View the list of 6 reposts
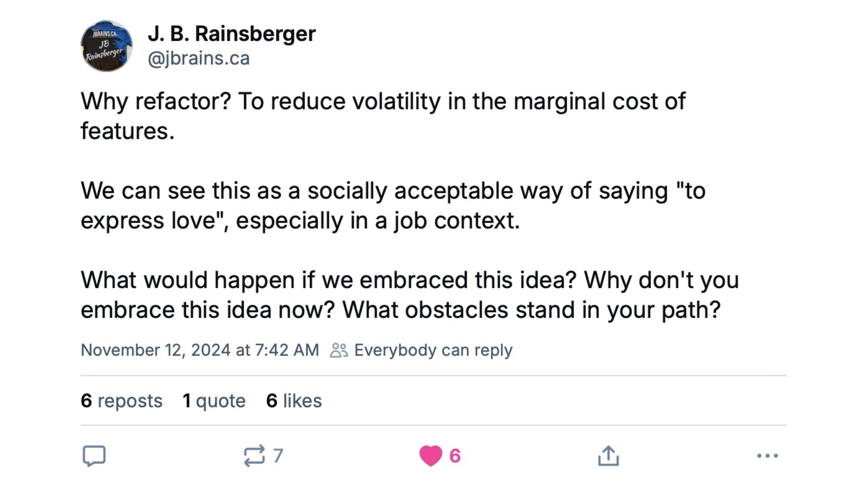The image size is (868, 488). pos(121,401)
